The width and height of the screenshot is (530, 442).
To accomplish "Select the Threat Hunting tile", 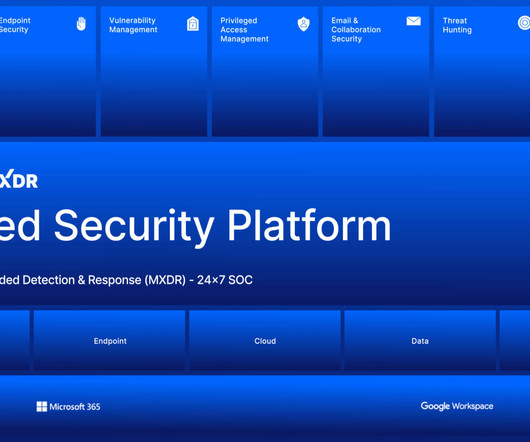I will pyautogui.click(x=482, y=71).
